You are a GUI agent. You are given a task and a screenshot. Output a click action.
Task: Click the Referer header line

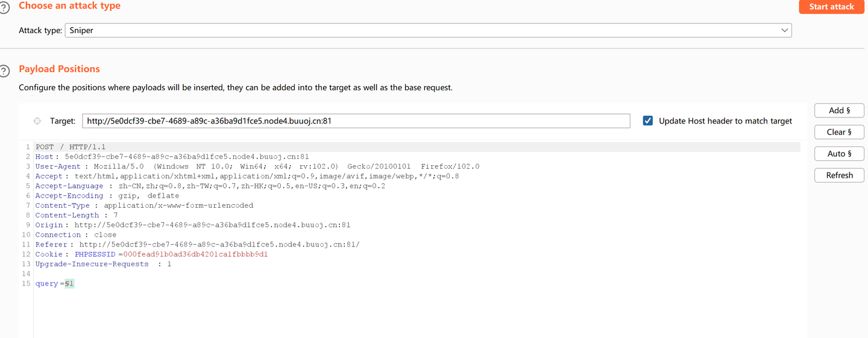197,245
